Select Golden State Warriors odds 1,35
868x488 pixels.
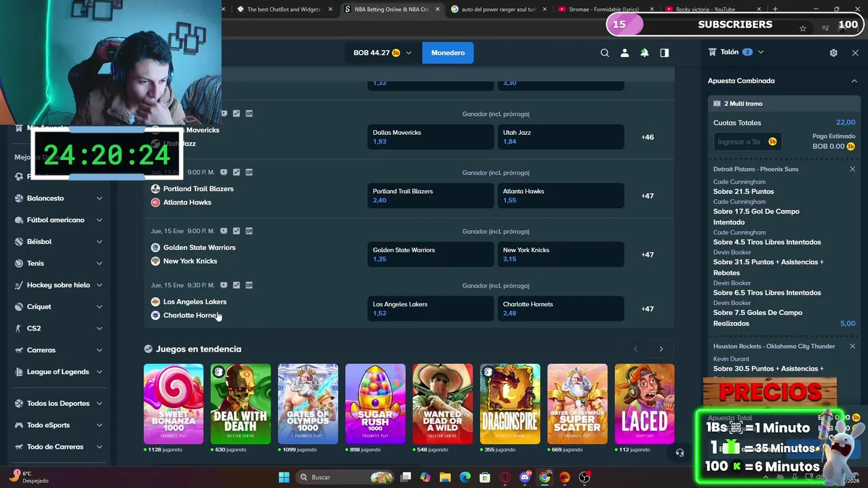click(431, 254)
